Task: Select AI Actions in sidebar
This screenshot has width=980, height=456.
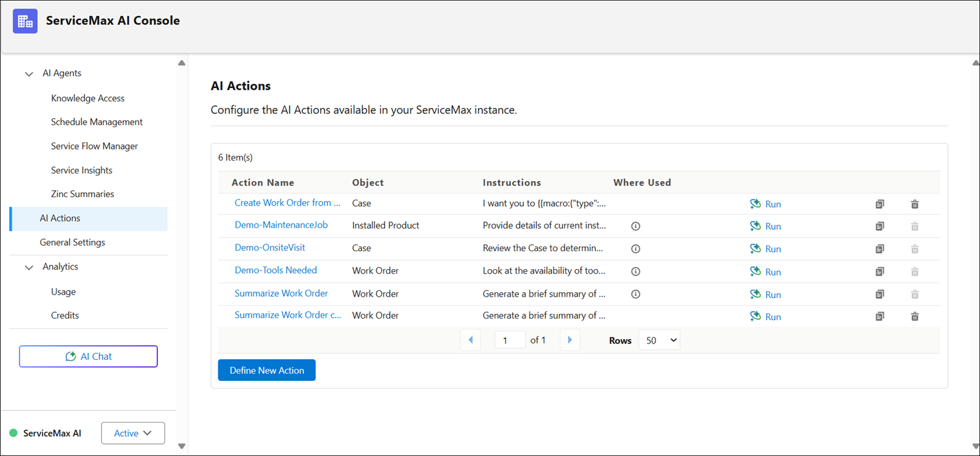Action: [x=89, y=218]
